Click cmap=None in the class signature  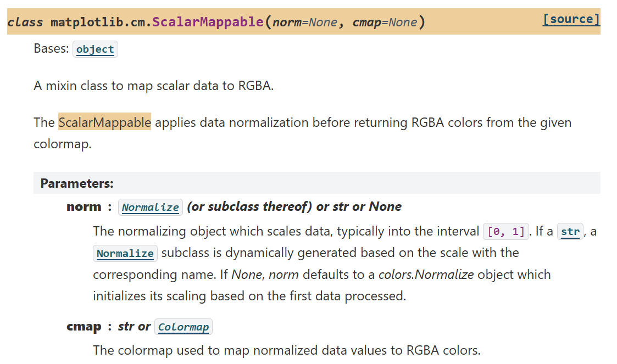[385, 22]
